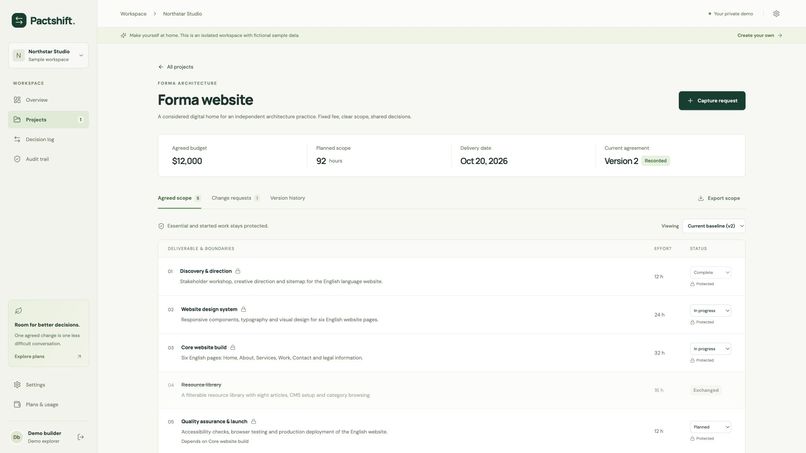Viewport: 806px width, 453px height.
Task: Click the shield check icon by protected note
Action: coord(161,226)
